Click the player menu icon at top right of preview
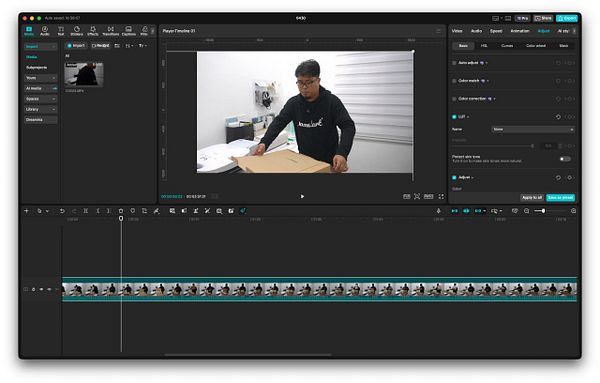The height and width of the screenshot is (383, 600). (x=438, y=31)
